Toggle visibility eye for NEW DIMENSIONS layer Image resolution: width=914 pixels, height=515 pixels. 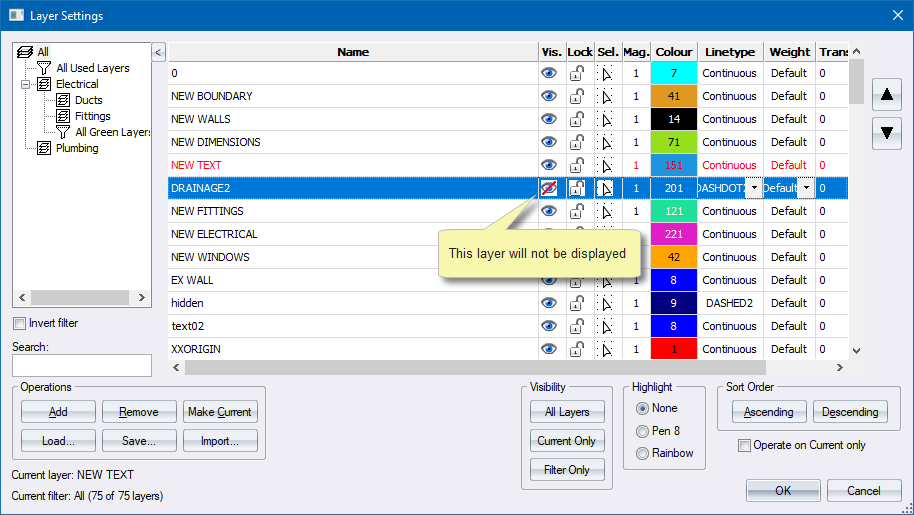[549, 142]
